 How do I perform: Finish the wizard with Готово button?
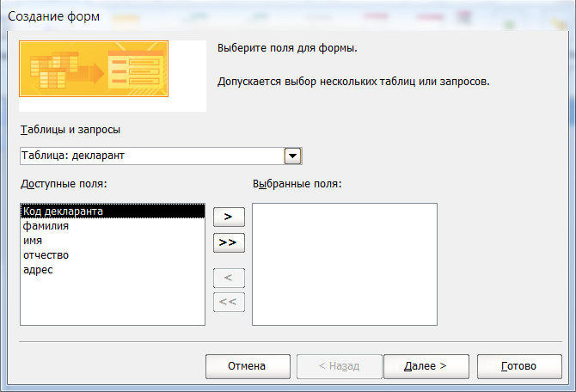[519, 366]
